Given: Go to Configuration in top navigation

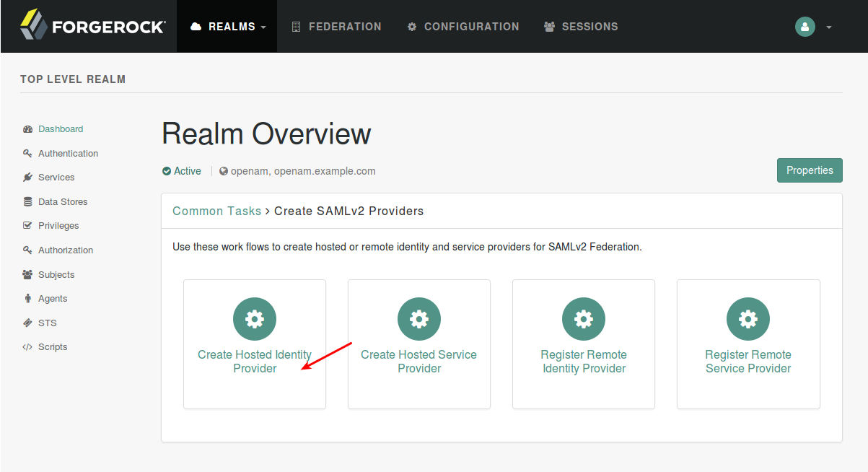Looking at the screenshot, I should tap(463, 27).
